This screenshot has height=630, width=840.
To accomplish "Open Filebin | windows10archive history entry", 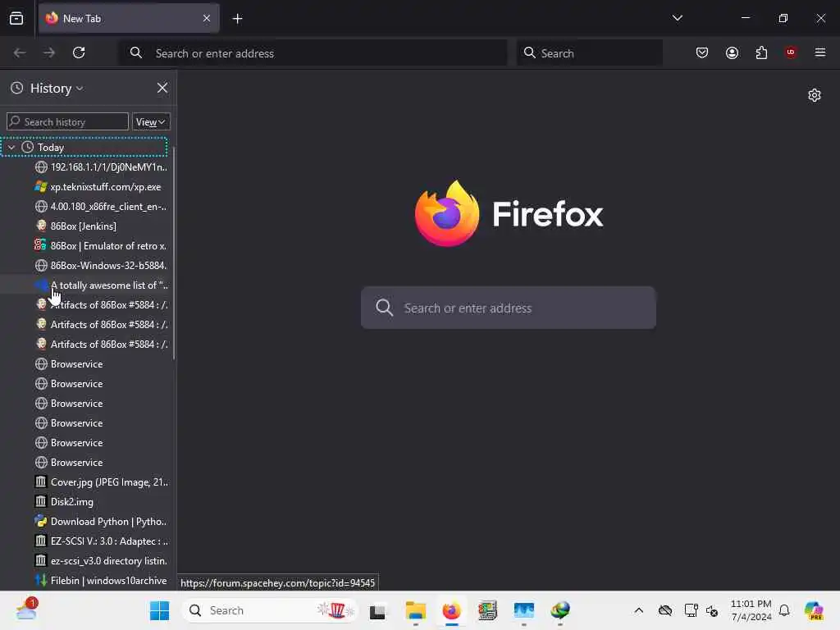I will click(x=101, y=581).
